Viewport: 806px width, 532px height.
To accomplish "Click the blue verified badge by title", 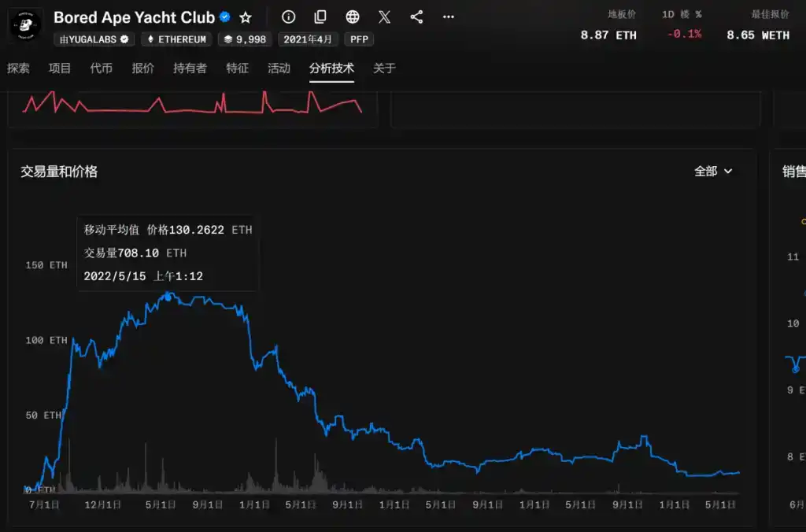I will point(224,17).
